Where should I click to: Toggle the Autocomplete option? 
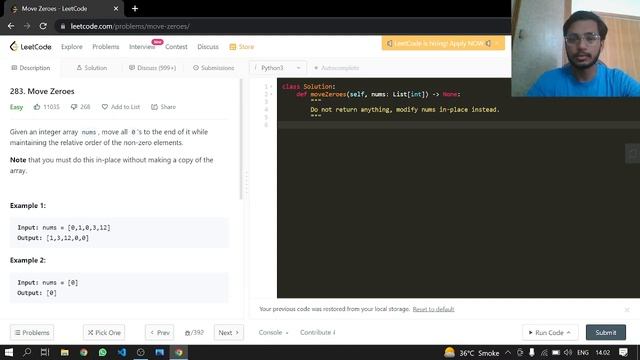337,68
